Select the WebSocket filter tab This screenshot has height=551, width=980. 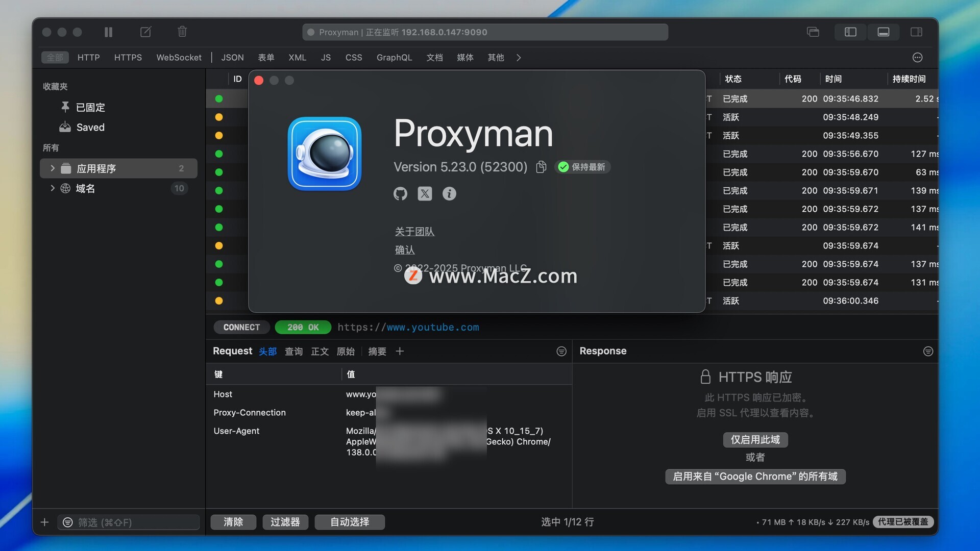point(179,58)
